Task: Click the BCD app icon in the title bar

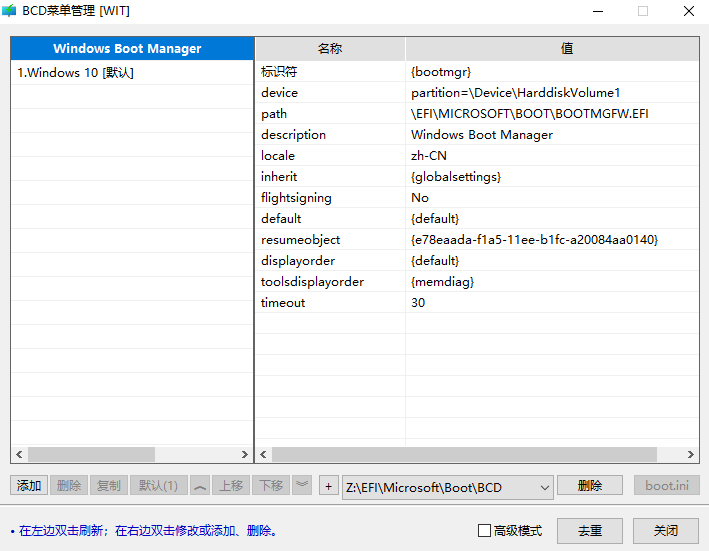Action: 9,10
